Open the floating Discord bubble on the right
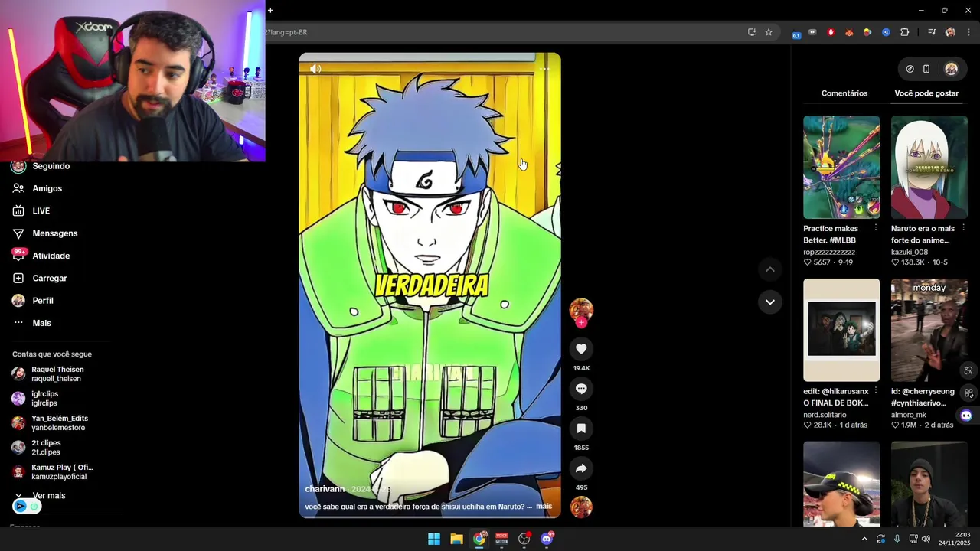The height and width of the screenshot is (551, 980). pos(966,416)
